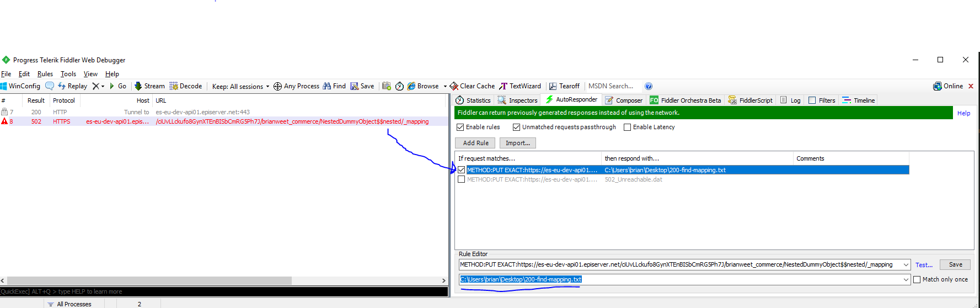Launch Browse with IE icon
The width and height of the screenshot is (980, 308).
[423, 86]
